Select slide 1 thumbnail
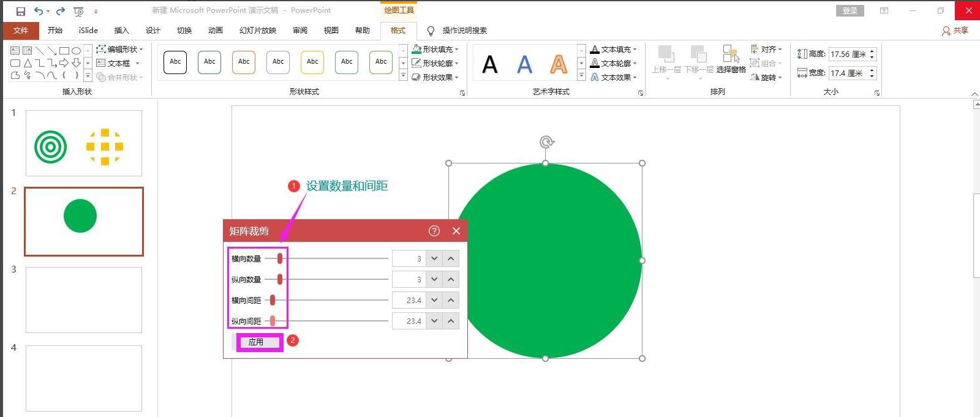 coord(84,143)
